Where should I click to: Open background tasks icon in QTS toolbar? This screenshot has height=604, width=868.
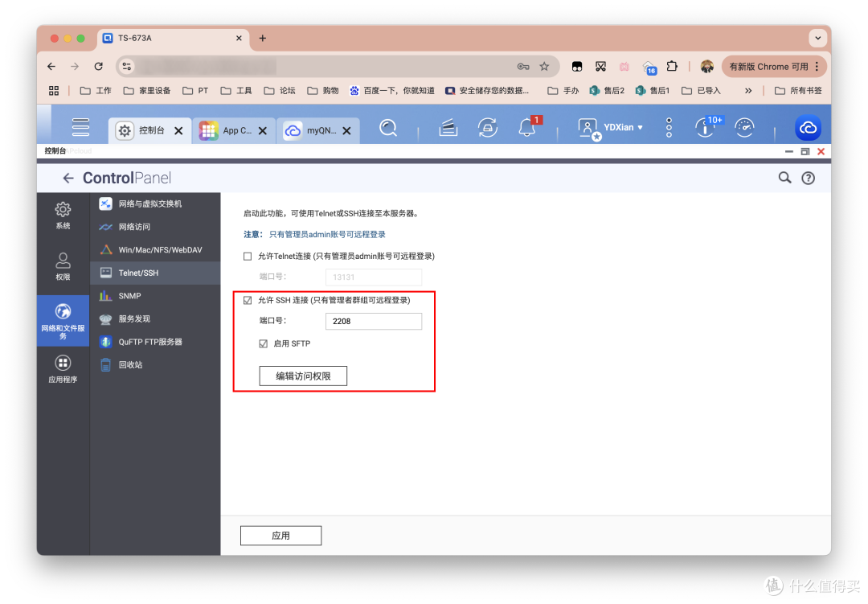448,128
